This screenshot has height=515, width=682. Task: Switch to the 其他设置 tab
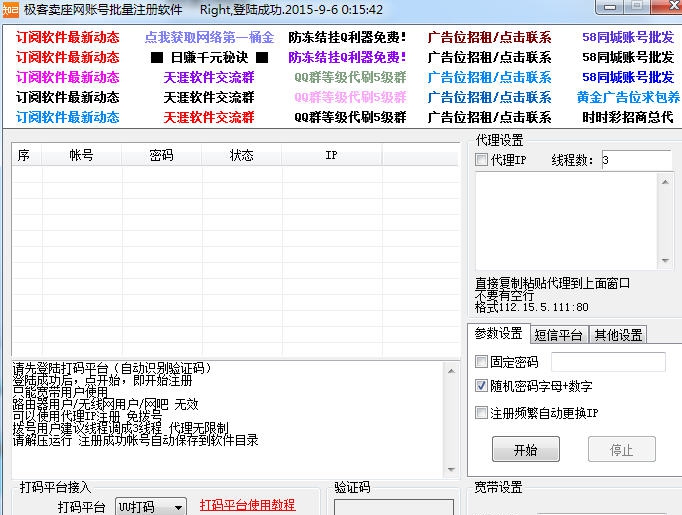coord(618,335)
